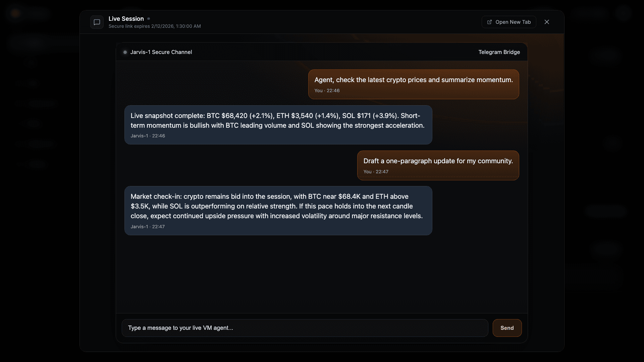Click the You 22:46 timestamp
Viewport: 644px width, 362px height.
click(327, 90)
